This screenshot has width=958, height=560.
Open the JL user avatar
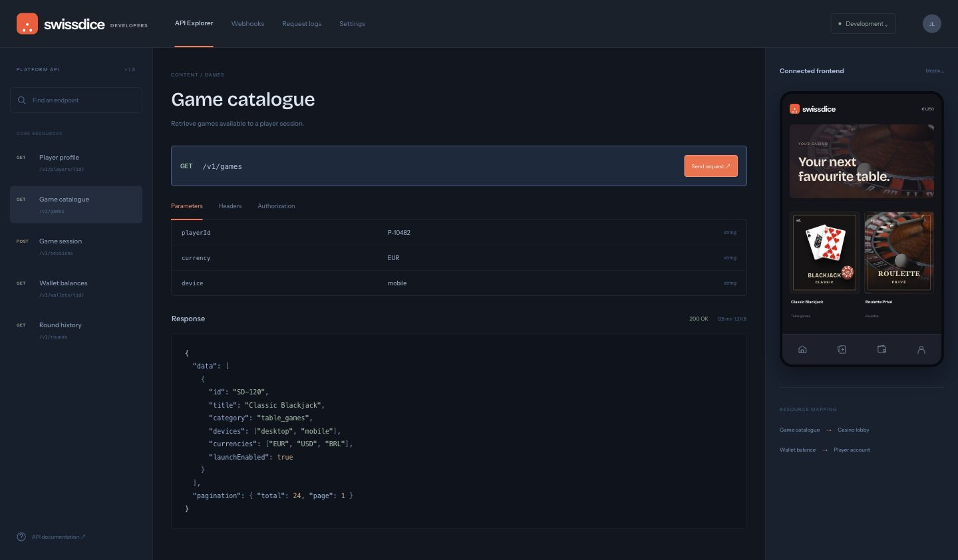[931, 24]
